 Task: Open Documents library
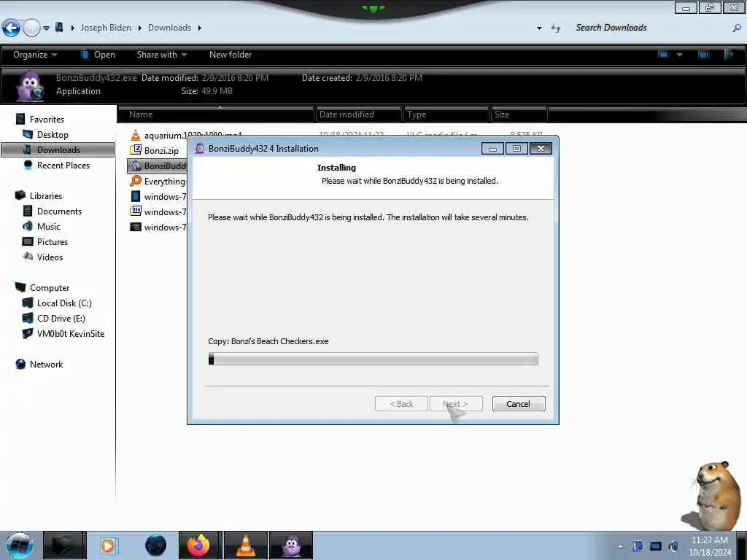[59, 211]
